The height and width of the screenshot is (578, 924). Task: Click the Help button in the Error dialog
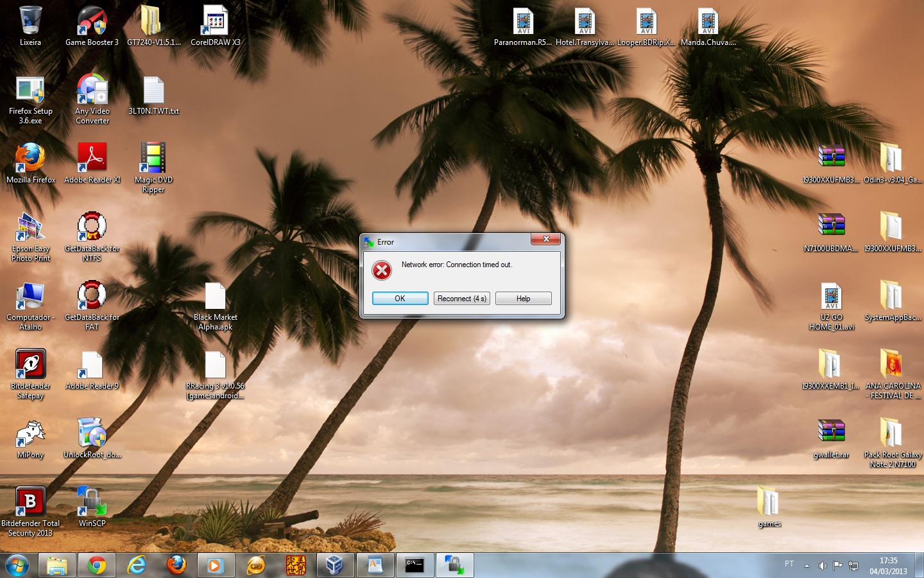[523, 299]
